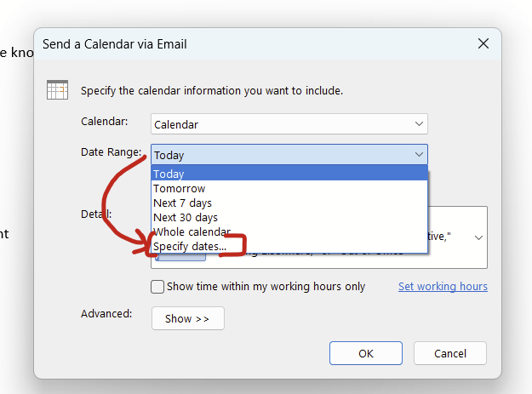Collapse the Date Range dropdown using its arrow
This screenshot has width=532, height=394.
click(419, 155)
